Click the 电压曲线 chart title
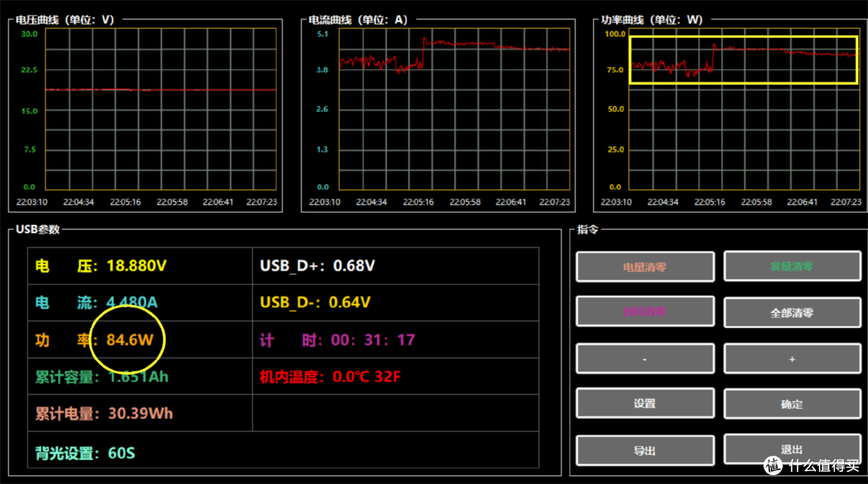Screen dimensions: 868x484 65,20
